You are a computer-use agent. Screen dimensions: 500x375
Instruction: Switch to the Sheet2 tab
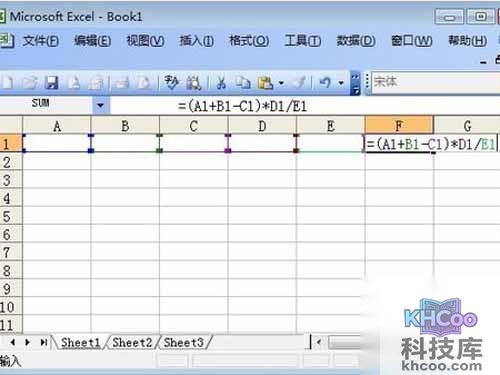[x=132, y=343]
